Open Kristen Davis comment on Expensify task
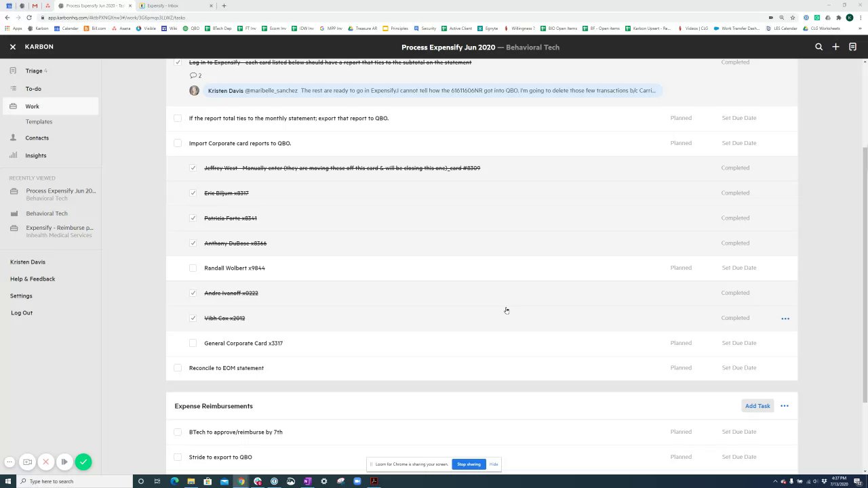This screenshot has width=868, height=488. point(431,91)
